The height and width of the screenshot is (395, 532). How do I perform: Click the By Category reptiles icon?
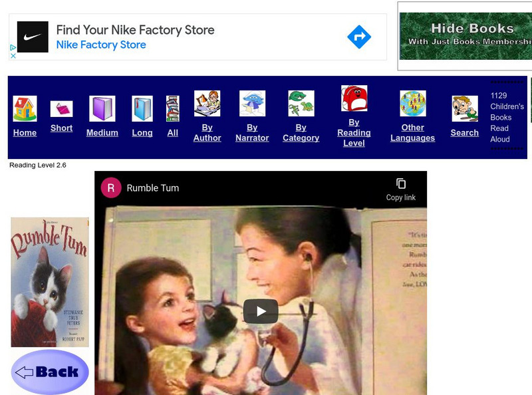tap(301, 104)
